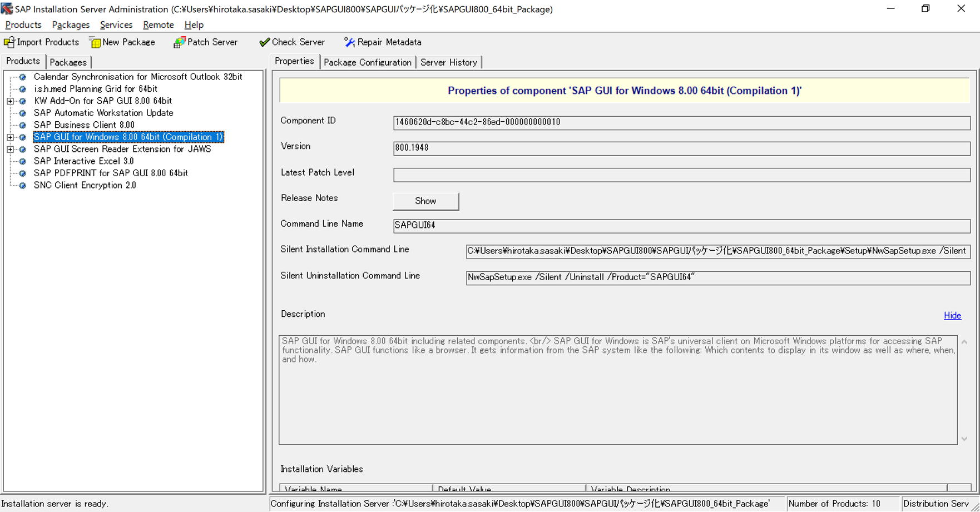The image size is (980, 512).
Task: Open the Server History tab
Action: 449,62
